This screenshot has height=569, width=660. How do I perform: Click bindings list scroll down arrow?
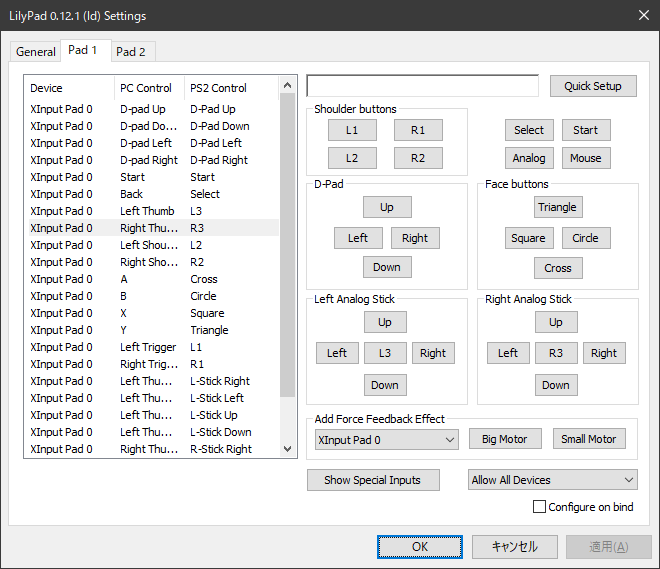[287, 449]
